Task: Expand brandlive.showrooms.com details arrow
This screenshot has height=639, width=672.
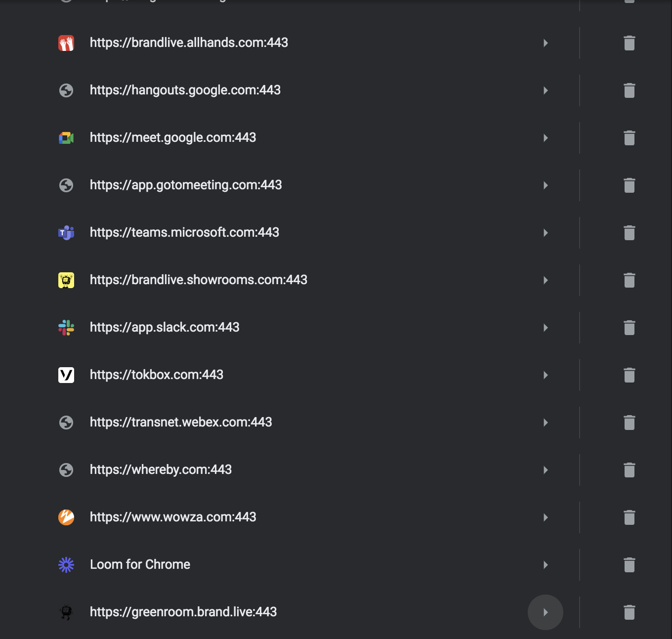Action: [546, 280]
